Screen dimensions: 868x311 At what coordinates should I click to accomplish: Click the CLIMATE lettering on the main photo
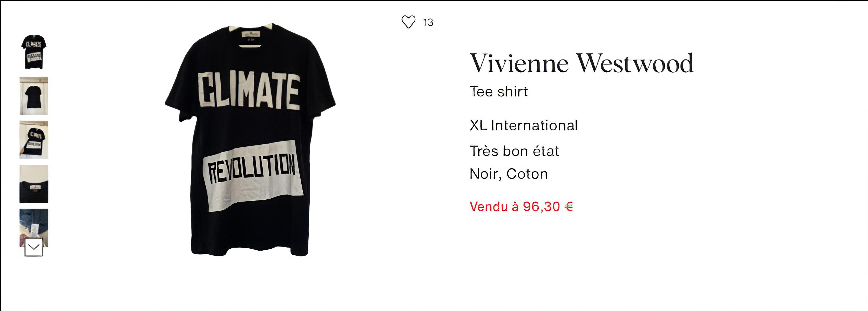[x=249, y=90]
